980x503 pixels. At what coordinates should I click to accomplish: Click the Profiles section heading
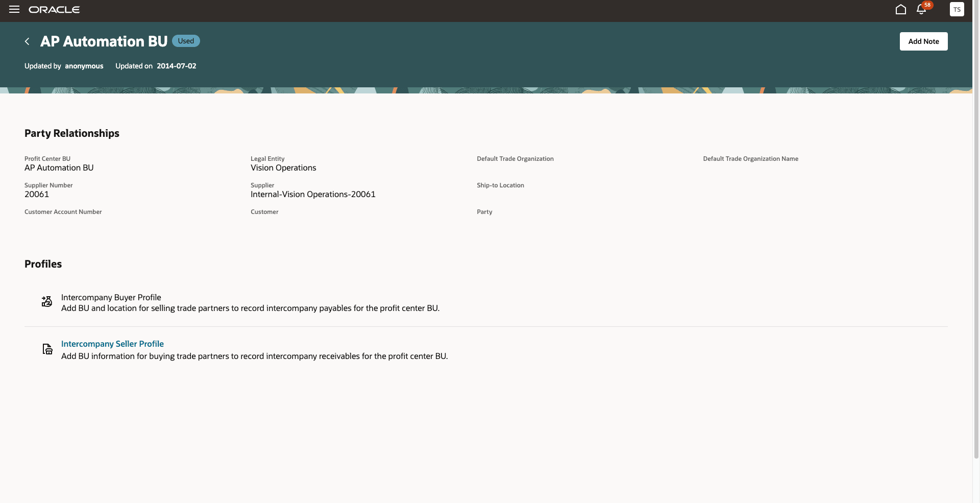(x=43, y=264)
